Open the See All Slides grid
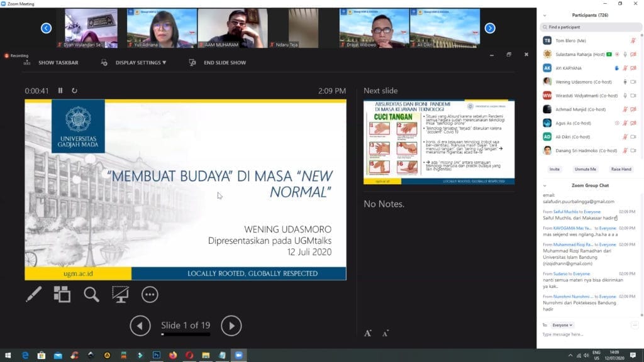Viewport: 644px width, 362px height. pyautogui.click(x=62, y=294)
